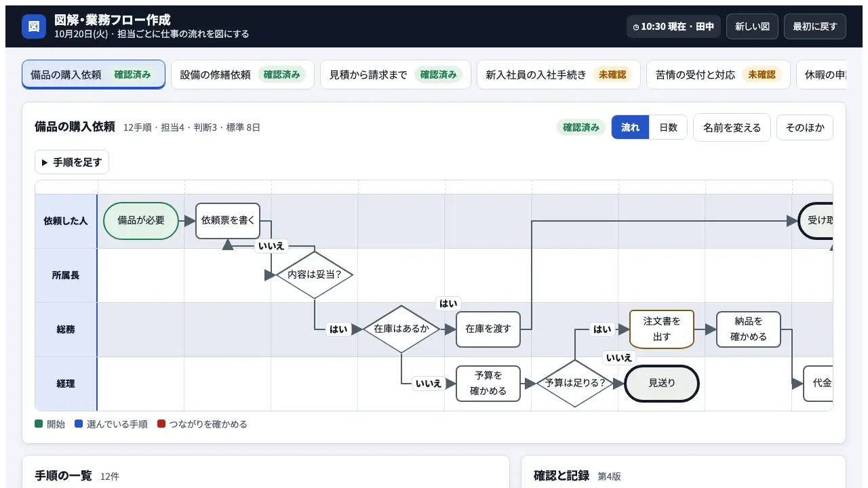The width and height of the screenshot is (868, 488).
Task: Click the red つながりを確かめる legend swatch
Action: click(x=161, y=424)
